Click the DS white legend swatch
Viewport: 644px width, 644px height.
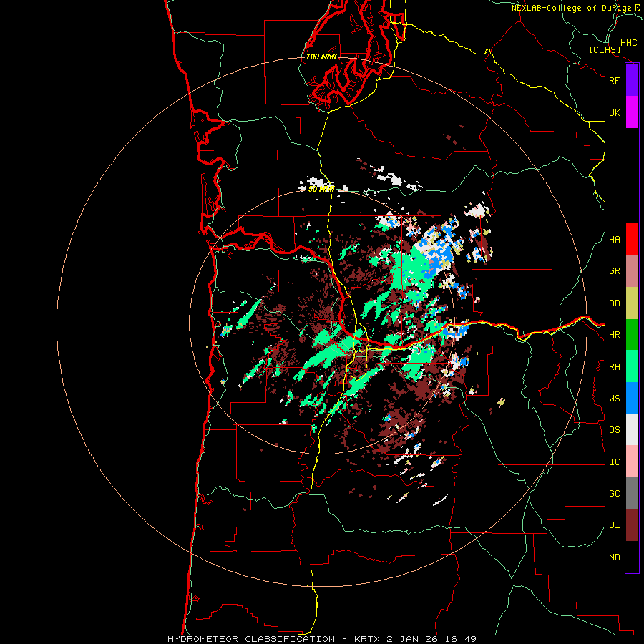point(632,429)
